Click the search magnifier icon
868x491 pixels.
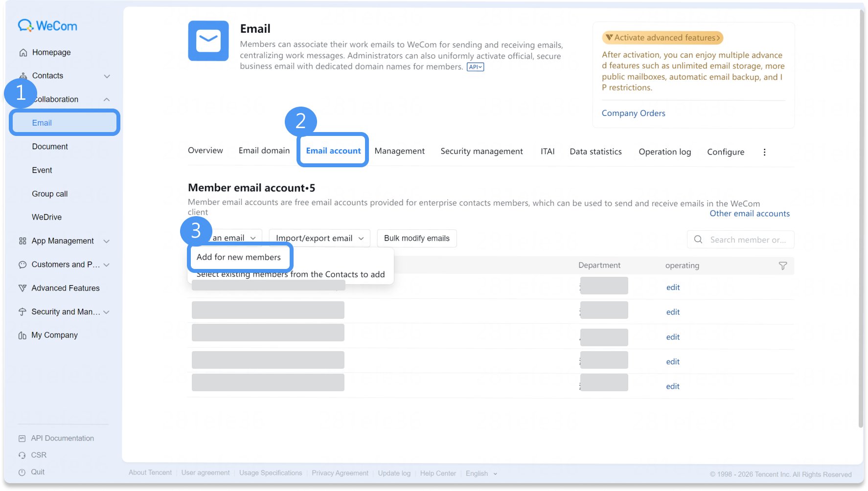(x=698, y=240)
